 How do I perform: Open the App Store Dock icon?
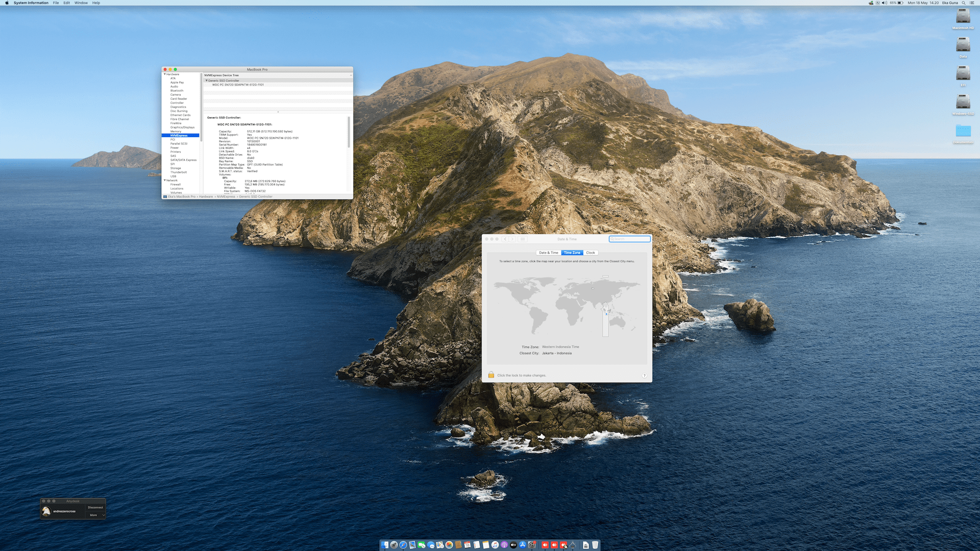pyautogui.click(x=523, y=545)
